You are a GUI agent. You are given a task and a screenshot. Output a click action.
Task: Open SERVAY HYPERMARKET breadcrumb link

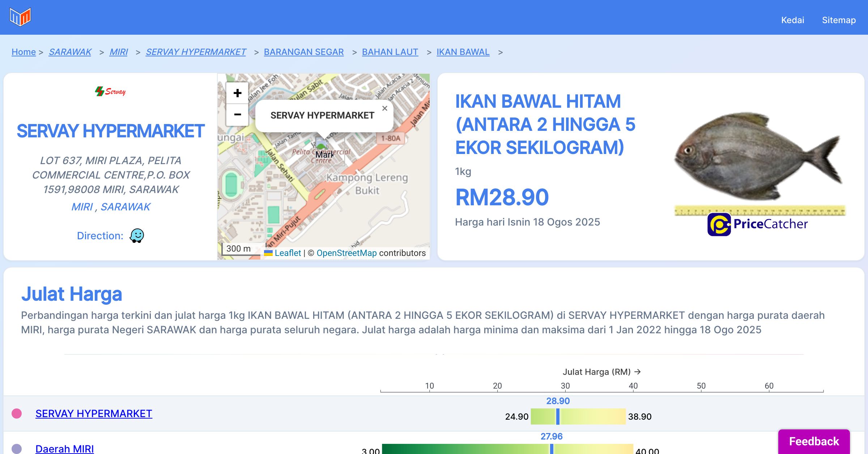coord(196,52)
